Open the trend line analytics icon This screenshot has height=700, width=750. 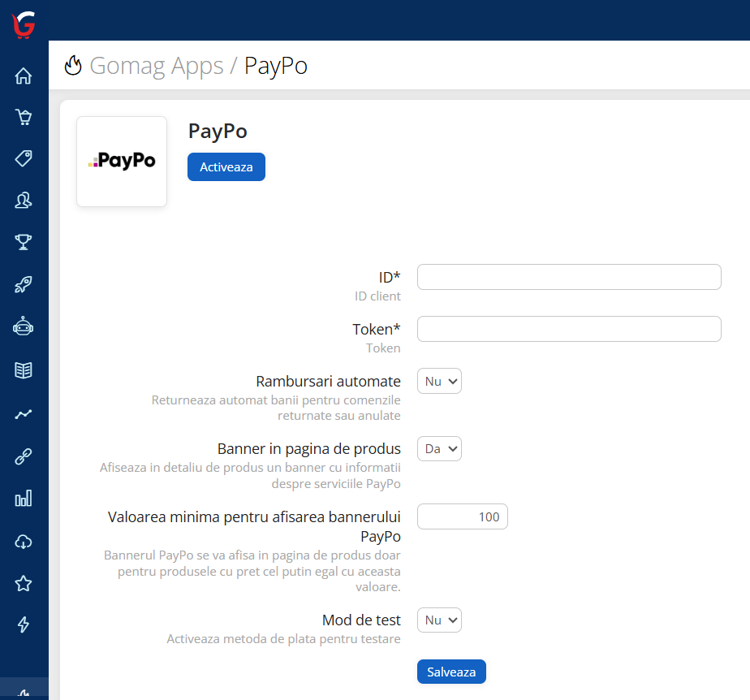[x=24, y=414]
